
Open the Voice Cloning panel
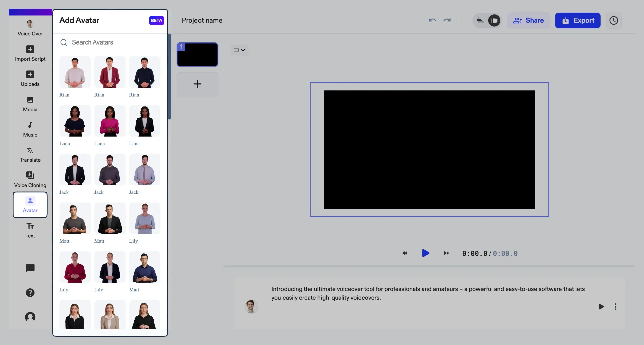(30, 180)
